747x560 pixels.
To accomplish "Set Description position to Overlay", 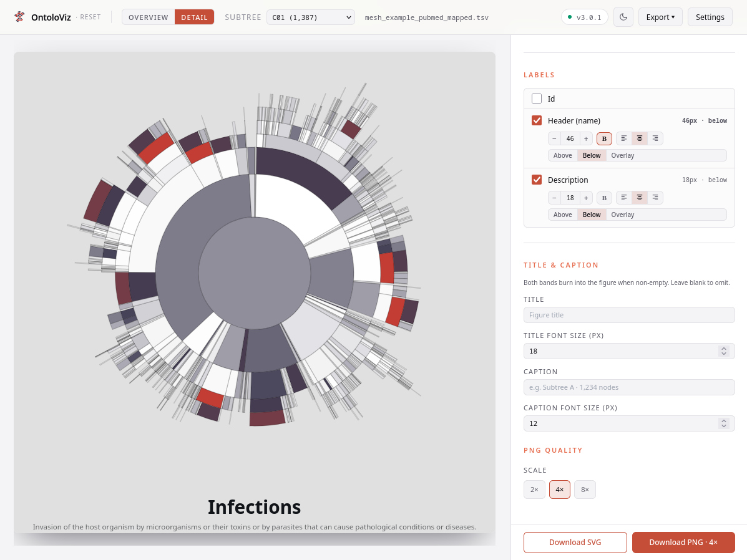I will (x=623, y=215).
